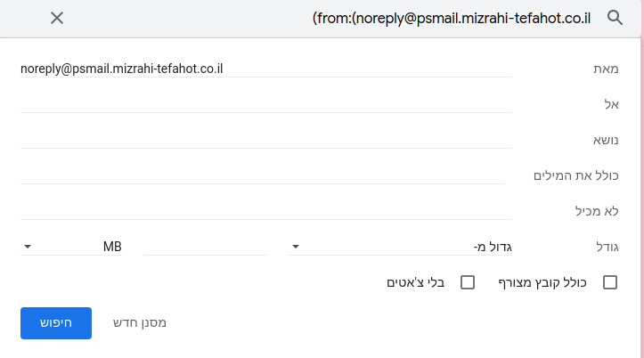This screenshot has height=358, width=644.
Task: Click the כולל קובץ מצורף label text
Action: tap(542, 282)
